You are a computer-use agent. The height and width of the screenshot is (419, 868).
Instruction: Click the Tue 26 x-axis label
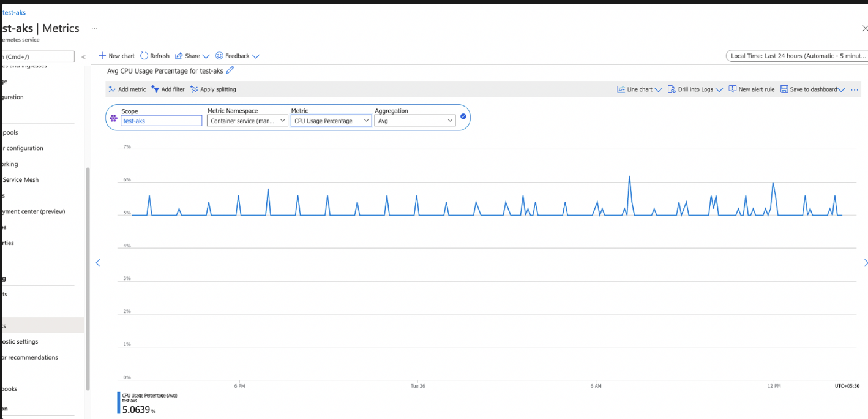click(x=417, y=386)
